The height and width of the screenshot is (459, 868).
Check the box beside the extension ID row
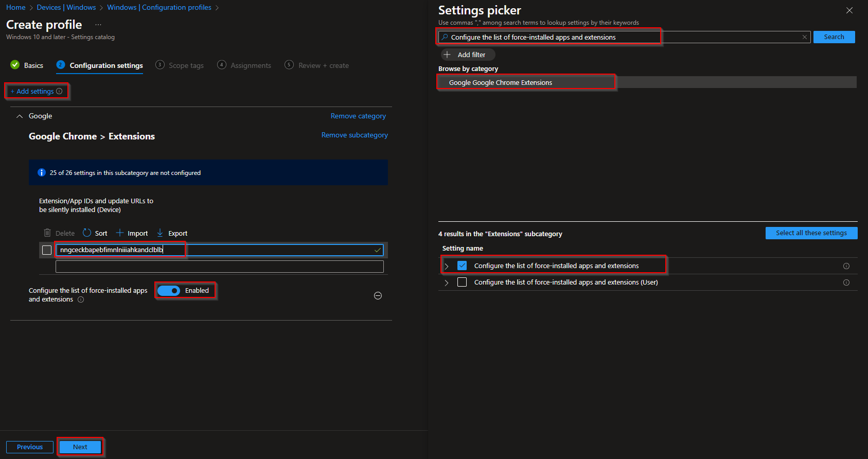tap(47, 250)
